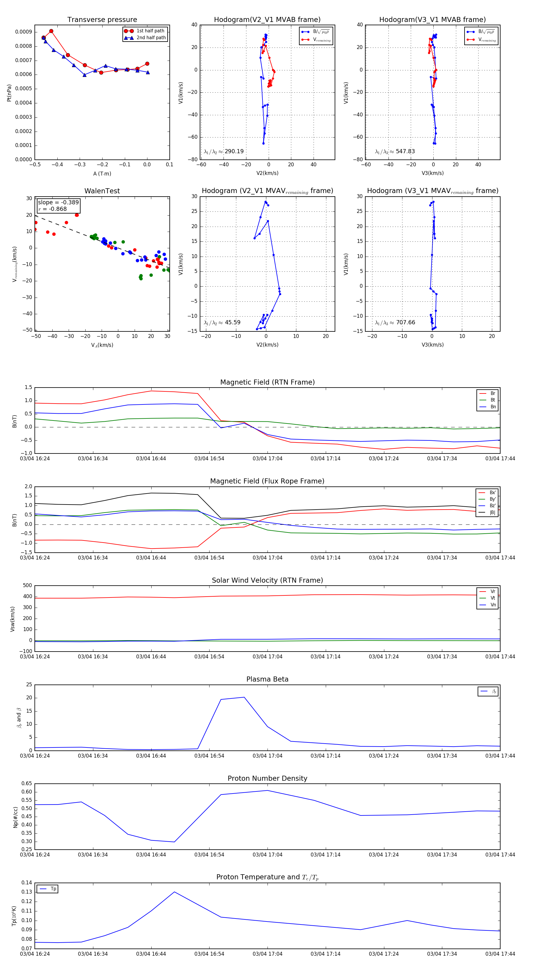Click the '2nd half path' legend entry
The height and width of the screenshot is (980, 535).
pyautogui.click(x=145, y=38)
